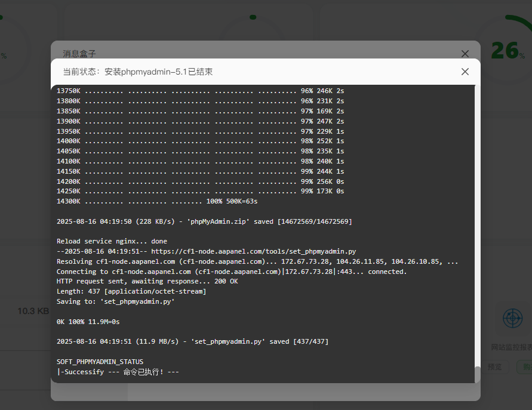The image size is (532, 410).
Task: Click the "Saving to: 'set_phpmyadmin.py'" line
Action: pyautogui.click(x=115, y=301)
